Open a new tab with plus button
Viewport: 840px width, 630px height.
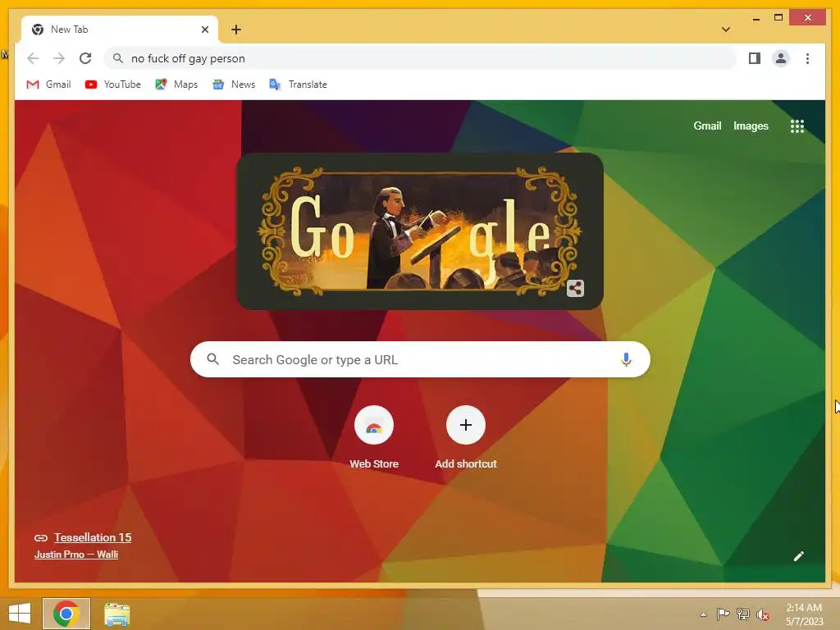point(236,30)
